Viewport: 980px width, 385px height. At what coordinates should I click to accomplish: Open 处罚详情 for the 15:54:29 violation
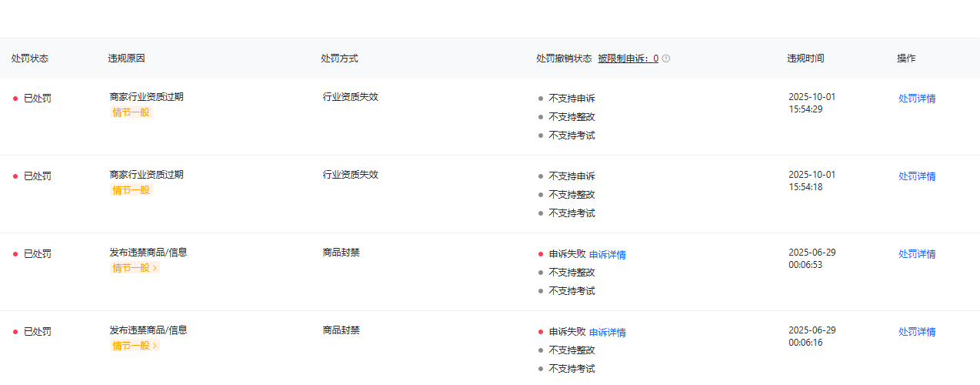[x=917, y=99]
